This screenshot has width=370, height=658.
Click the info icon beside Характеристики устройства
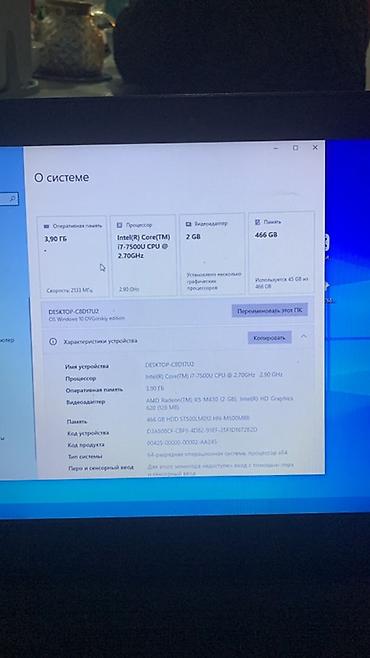pyautogui.click(x=53, y=342)
